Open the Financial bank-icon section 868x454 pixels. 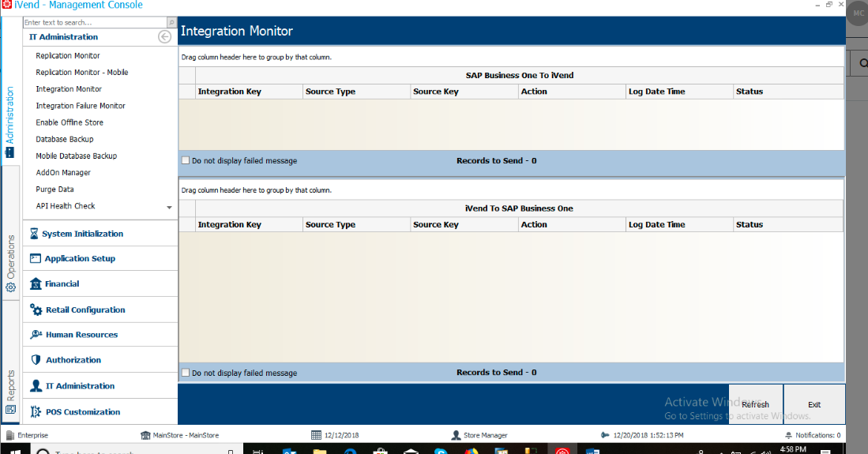pyautogui.click(x=100, y=284)
